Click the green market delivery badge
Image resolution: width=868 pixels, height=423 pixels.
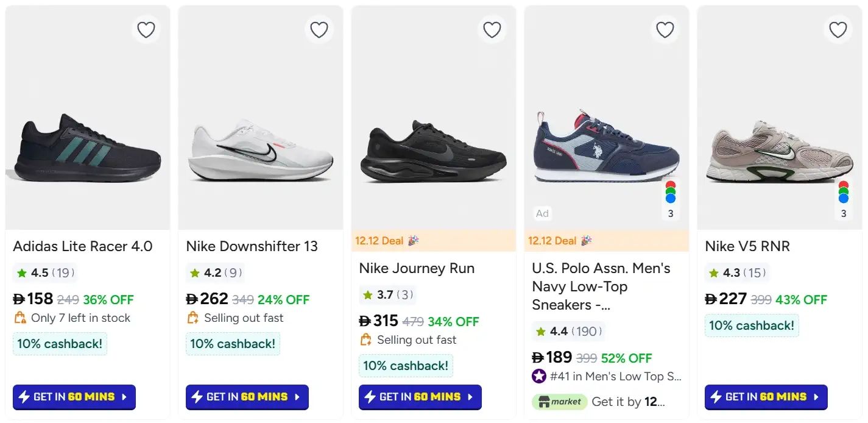tap(559, 402)
